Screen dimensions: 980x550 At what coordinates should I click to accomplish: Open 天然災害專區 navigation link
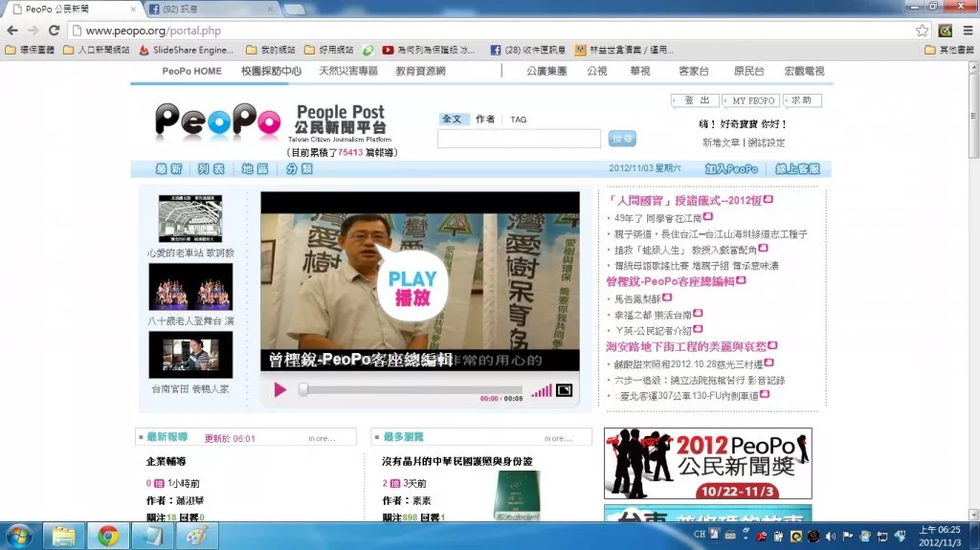[348, 71]
